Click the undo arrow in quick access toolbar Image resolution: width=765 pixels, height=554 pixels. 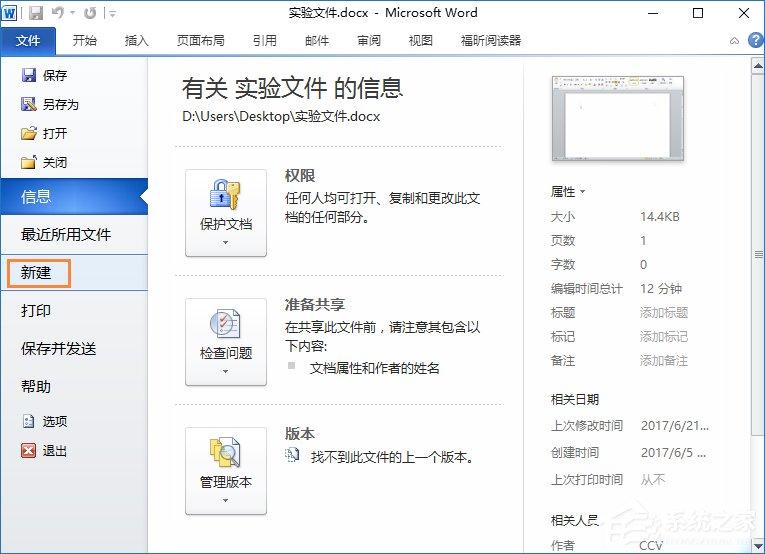[x=58, y=13]
